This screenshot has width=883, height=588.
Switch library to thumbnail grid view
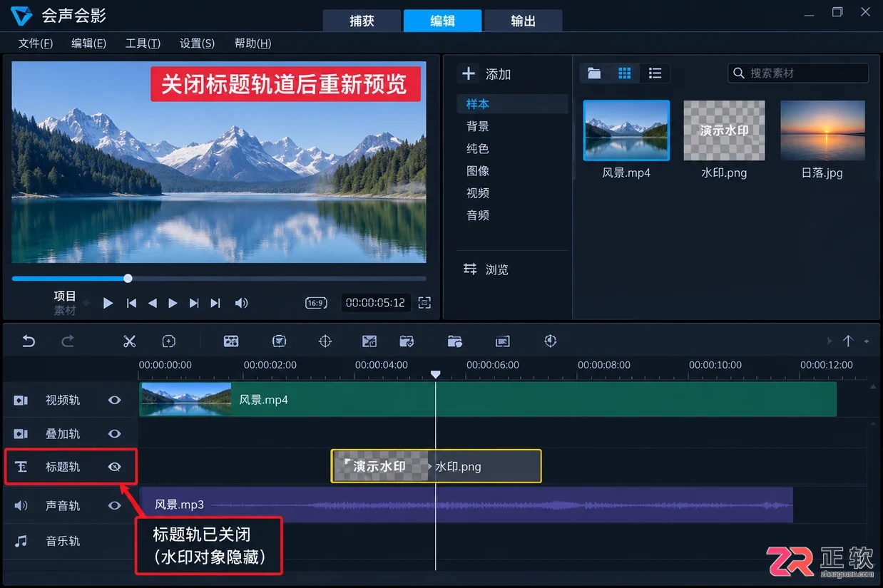click(x=625, y=73)
